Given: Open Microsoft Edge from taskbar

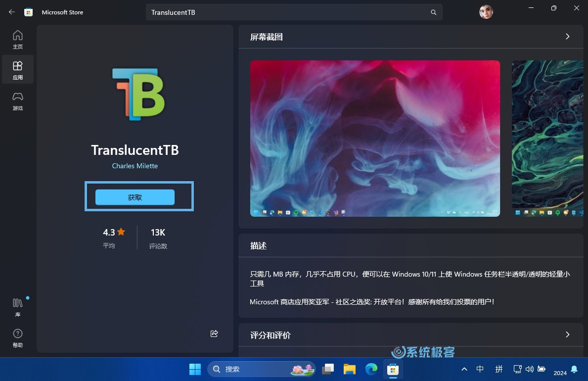Looking at the screenshot, I should (371, 369).
